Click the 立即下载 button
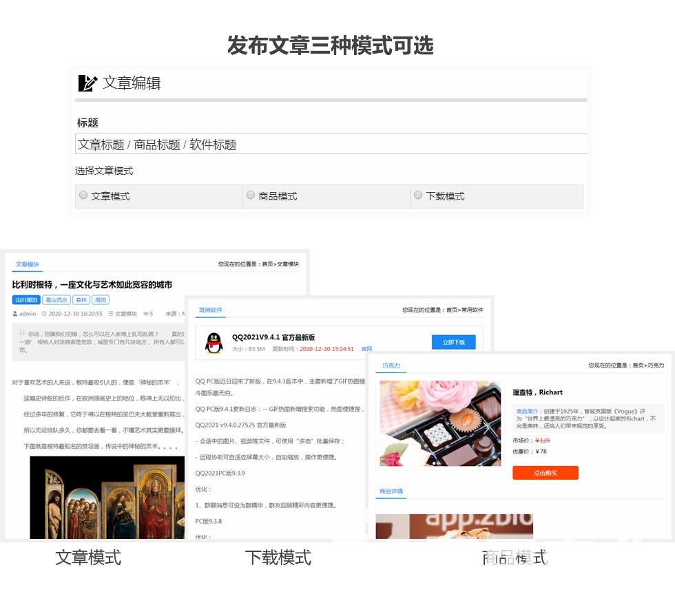The height and width of the screenshot is (616, 675). (x=454, y=342)
